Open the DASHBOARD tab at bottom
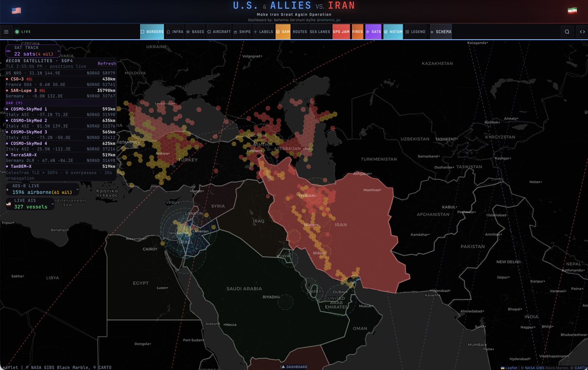The height and width of the screenshot is (370, 588). (294, 367)
